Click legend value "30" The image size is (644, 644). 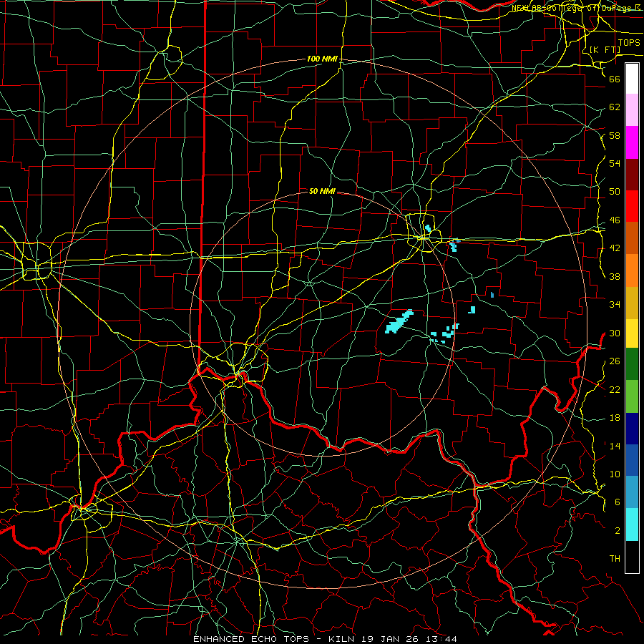(615, 333)
